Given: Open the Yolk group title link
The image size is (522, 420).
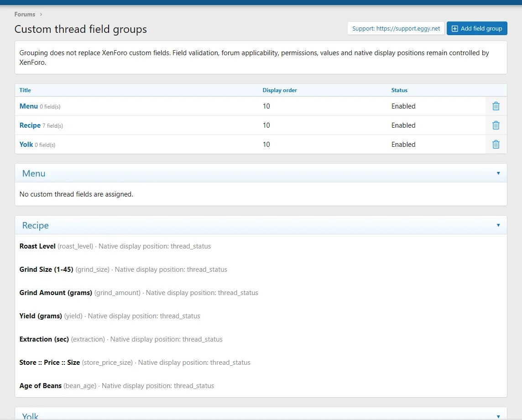Looking at the screenshot, I should 26,145.
